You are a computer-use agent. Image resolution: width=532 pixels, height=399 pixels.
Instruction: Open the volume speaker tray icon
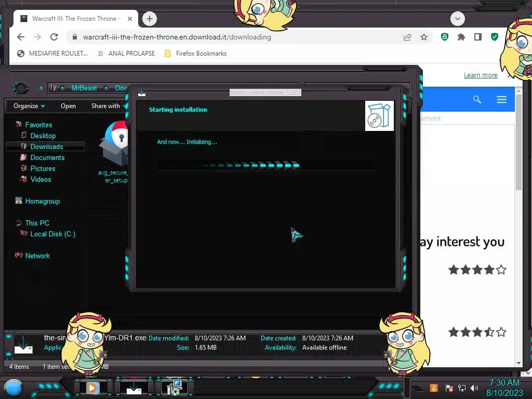pyautogui.click(x=474, y=388)
